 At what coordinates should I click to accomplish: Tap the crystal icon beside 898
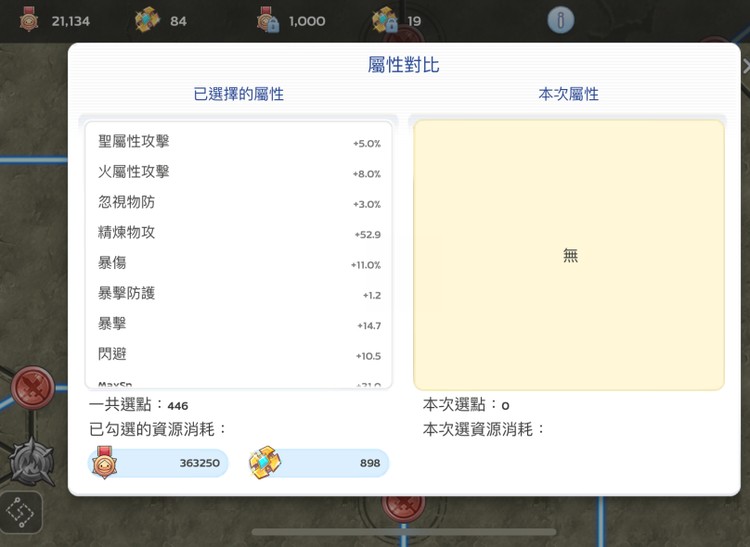(265, 462)
